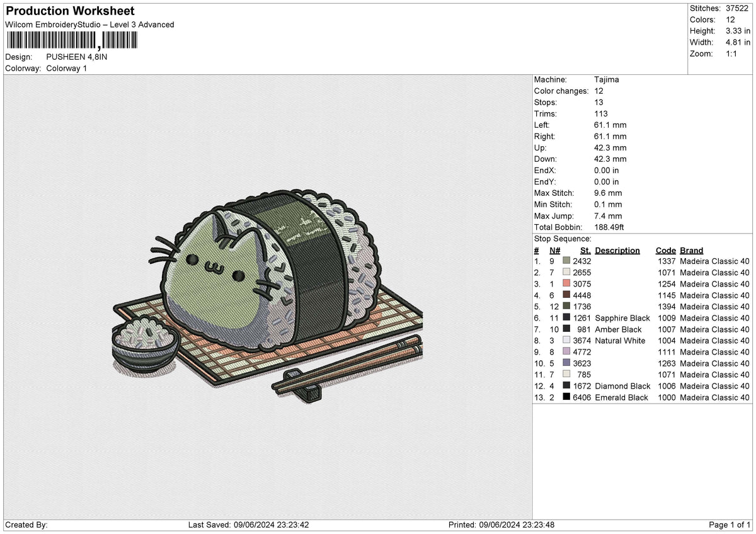Select the 'Color changes:' label
The height and width of the screenshot is (534, 756).
click(561, 91)
